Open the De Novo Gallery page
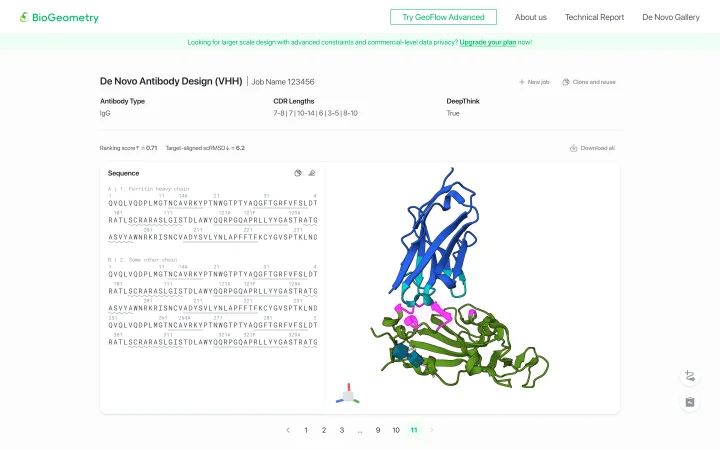The image size is (720, 450). pos(671,17)
